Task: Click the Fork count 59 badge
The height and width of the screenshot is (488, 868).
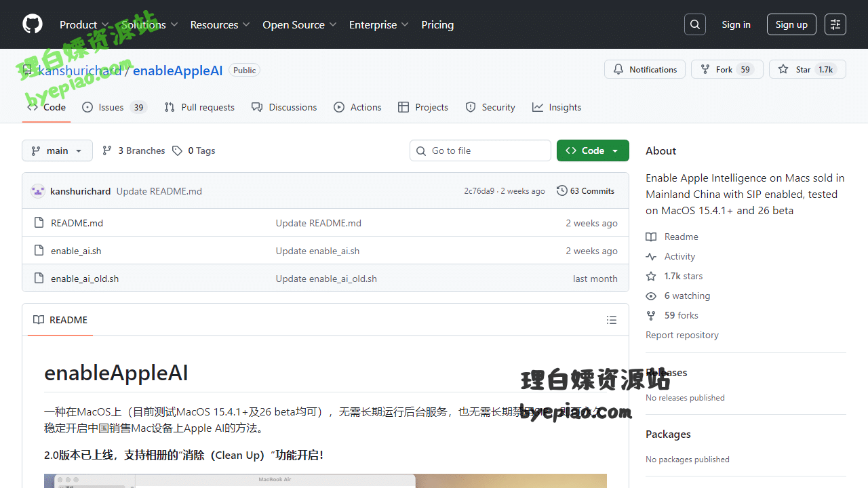Action: point(745,70)
